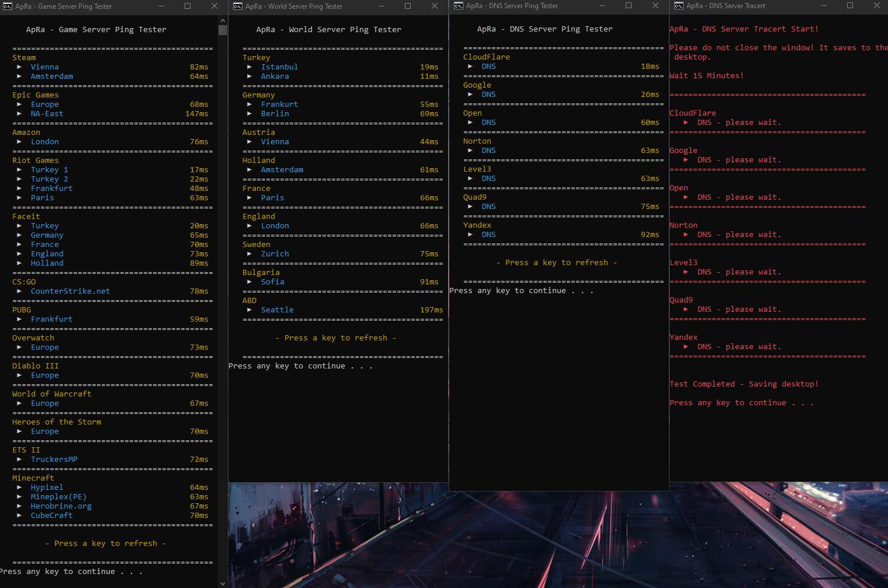Maximize the DNS Server Tracert window
The image size is (888, 588).
pyautogui.click(x=850, y=5)
